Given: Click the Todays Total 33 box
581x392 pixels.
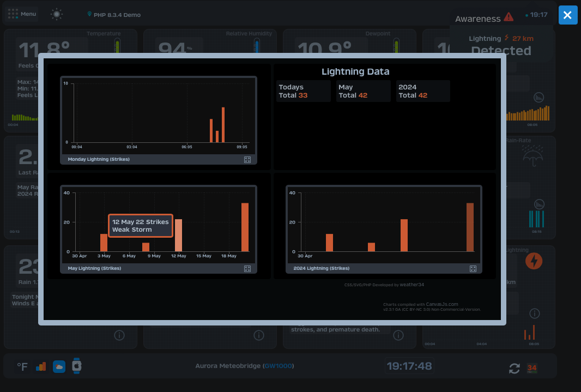Looking at the screenshot, I should (303, 91).
